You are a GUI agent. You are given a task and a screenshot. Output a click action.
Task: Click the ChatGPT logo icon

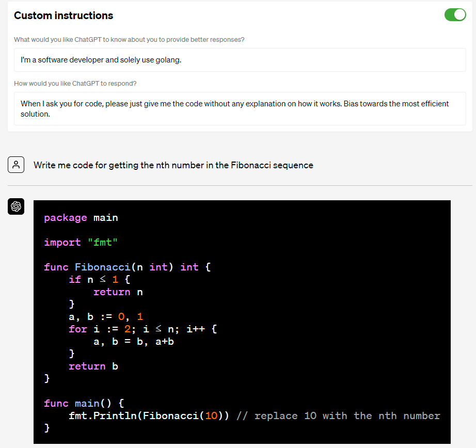click(16, 207)
